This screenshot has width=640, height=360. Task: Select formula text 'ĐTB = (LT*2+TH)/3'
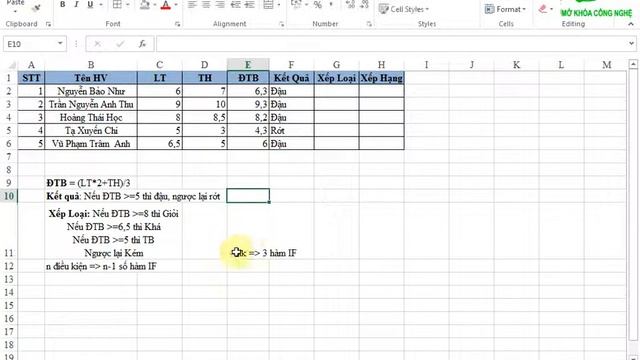(88, 183)
